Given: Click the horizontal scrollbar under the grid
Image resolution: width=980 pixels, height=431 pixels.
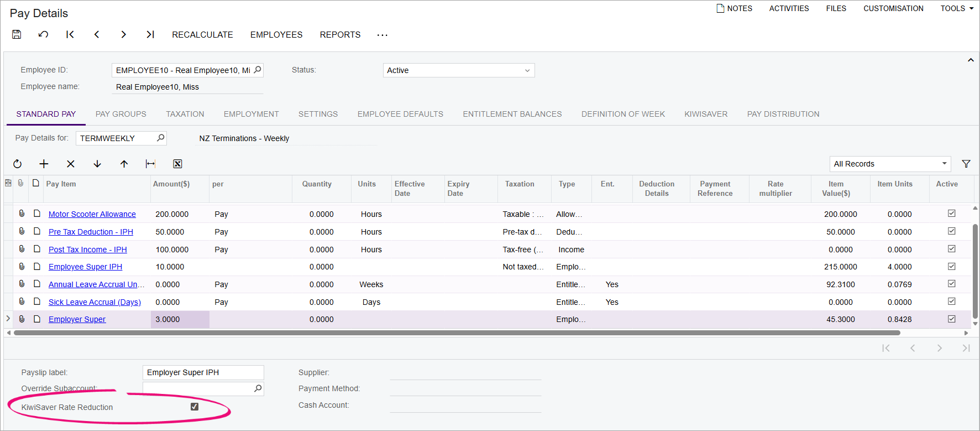Looking at the screenshot, I should pos(457,333).
